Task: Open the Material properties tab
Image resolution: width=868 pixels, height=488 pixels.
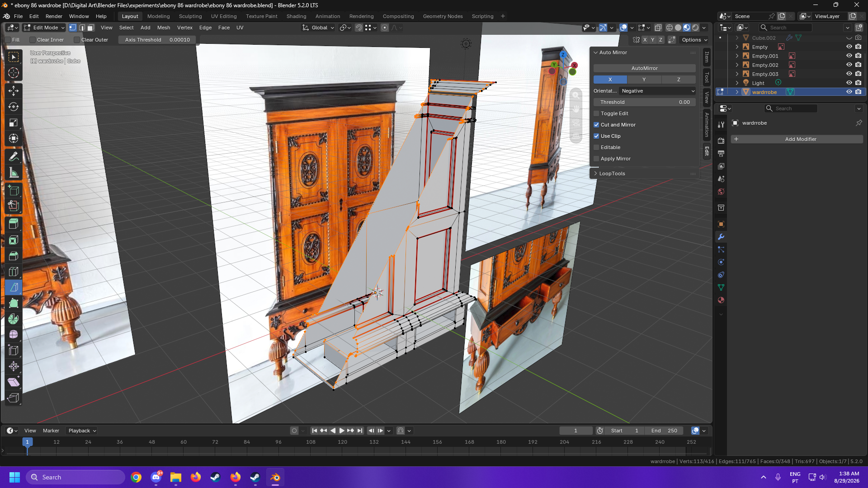Action: tap(721, 300)
